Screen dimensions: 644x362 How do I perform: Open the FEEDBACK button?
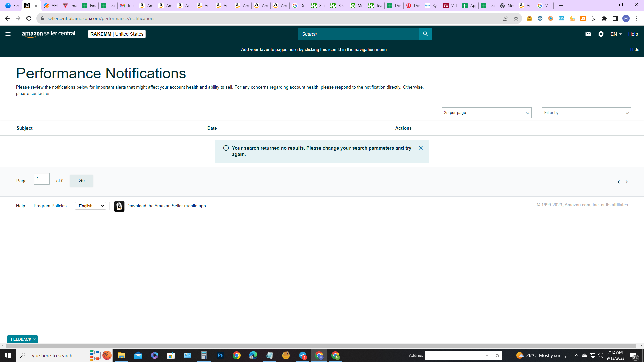click(x=21, y=339)
